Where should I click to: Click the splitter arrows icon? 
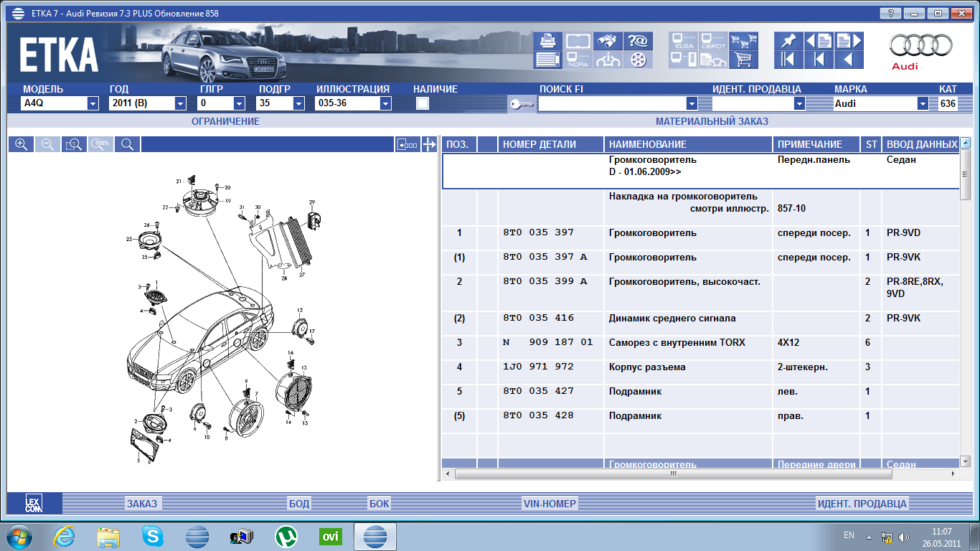click(x=429, y=144)
